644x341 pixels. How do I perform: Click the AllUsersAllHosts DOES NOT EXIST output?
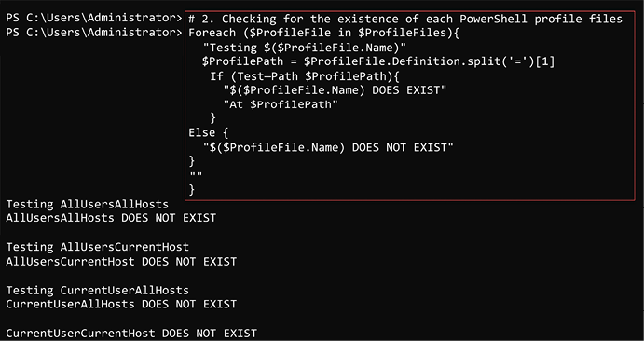coord(111,218)
